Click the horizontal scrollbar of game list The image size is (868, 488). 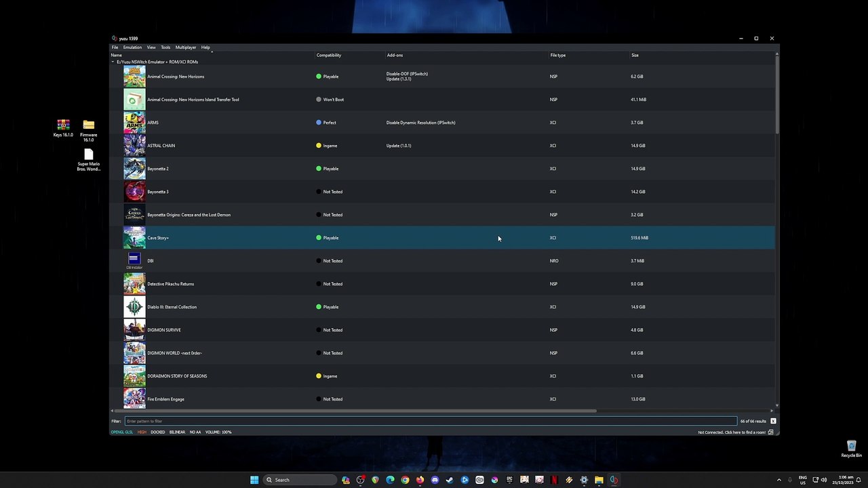(x=356, y=411)
